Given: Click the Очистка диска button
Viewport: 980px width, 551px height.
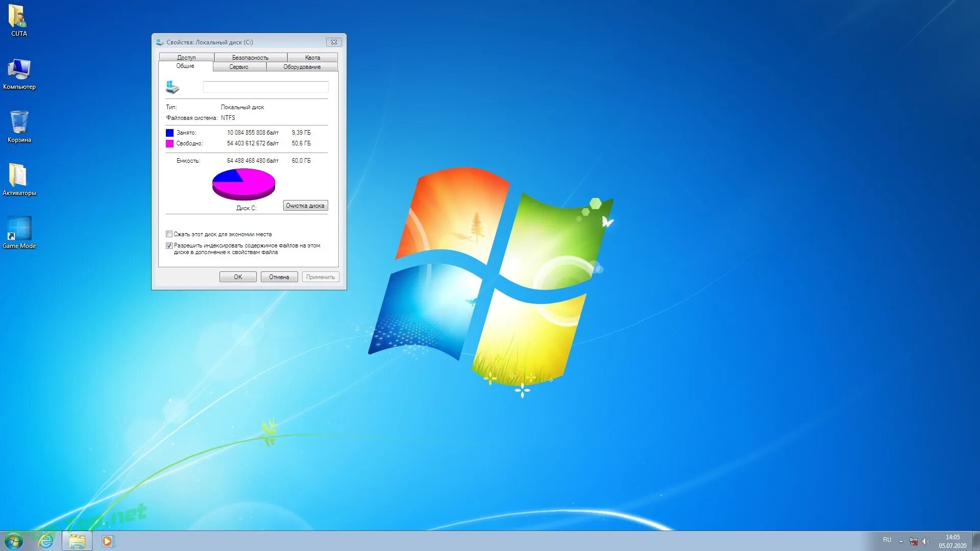Looking at the screenshot, I should click(305, 206).
